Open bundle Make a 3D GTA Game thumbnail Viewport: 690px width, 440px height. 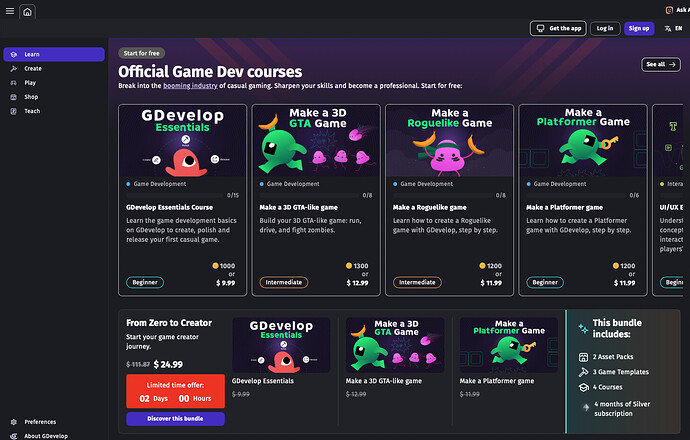click(395, 345)
